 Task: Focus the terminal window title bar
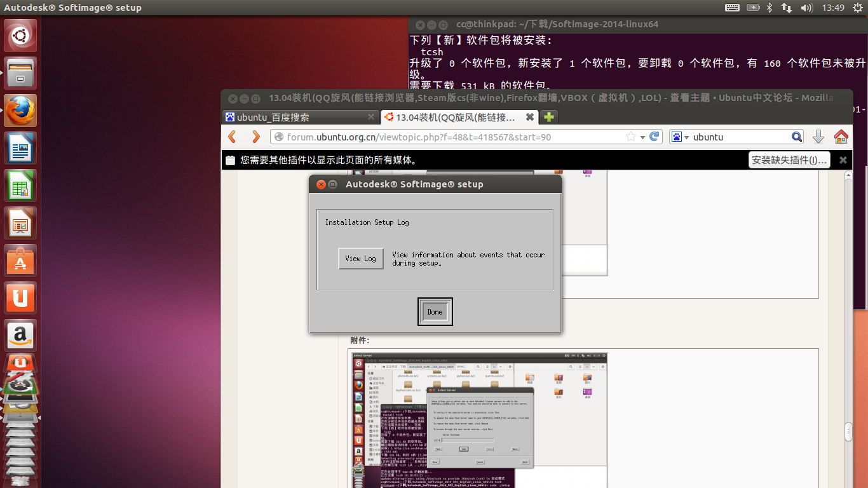[638, 25]
